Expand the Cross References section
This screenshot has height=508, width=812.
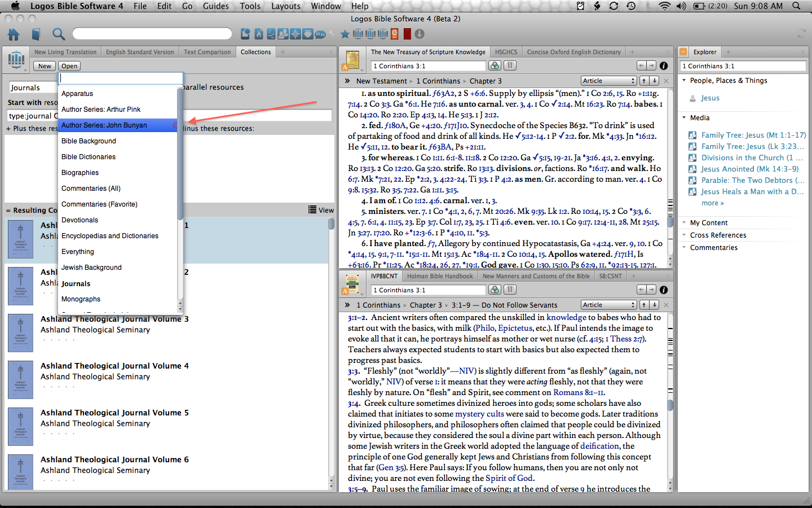(684, 235)
